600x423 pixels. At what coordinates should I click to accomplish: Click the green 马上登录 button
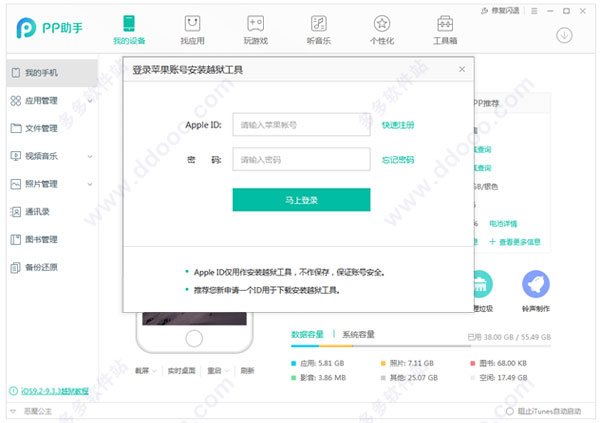(302, 200)
